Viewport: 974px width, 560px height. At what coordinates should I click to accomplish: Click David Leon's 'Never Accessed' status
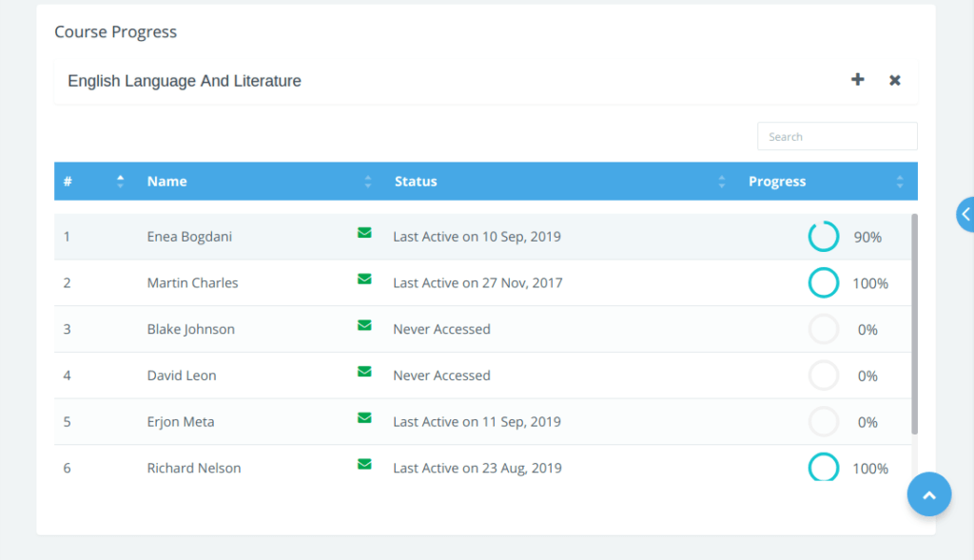pyautogui.click(x=441, y=376)
